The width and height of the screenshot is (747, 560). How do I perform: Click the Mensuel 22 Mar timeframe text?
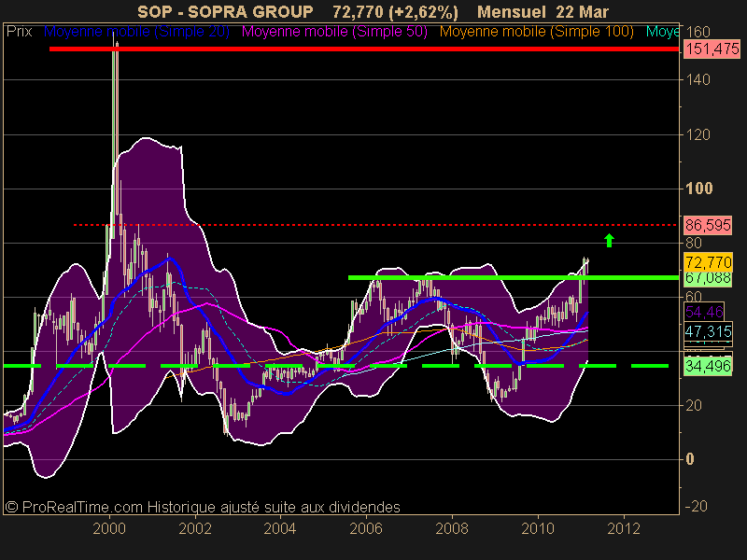tap(543, 12)
